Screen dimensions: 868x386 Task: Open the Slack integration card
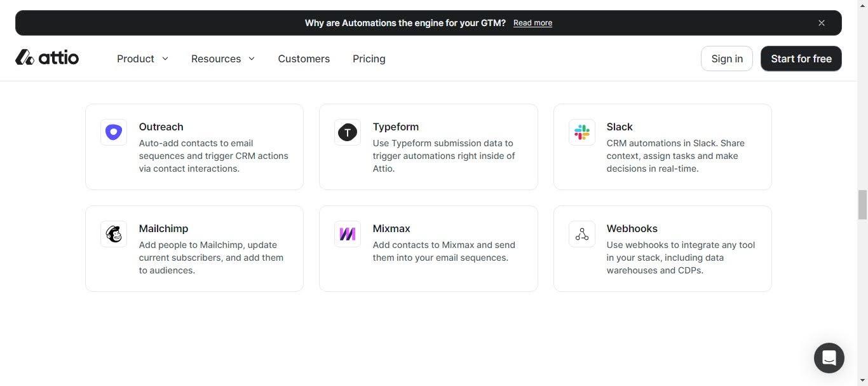[662, 146]
